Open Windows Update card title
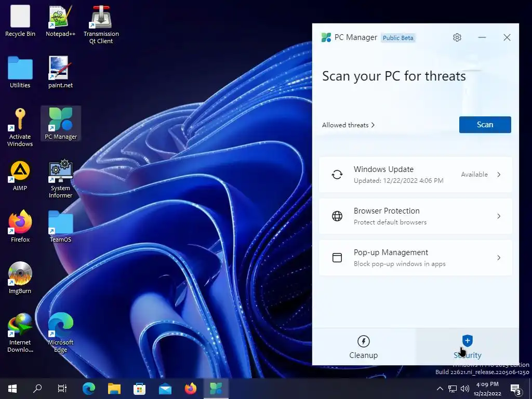Image resolution: width=532 pixels, height=399 pixels. [383, 169]
